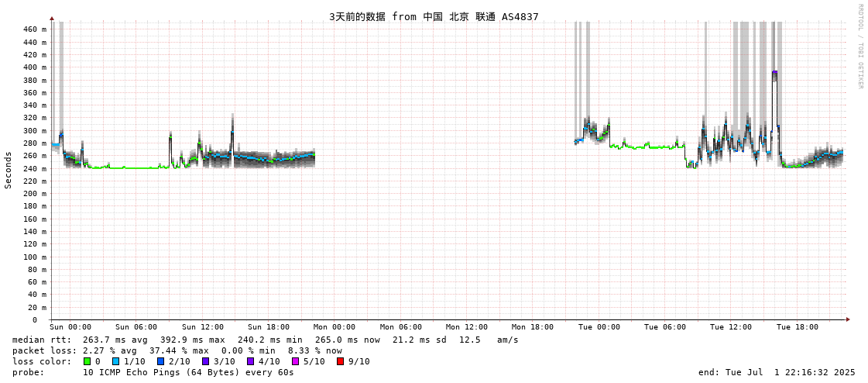The image size is (868, 383).
Task: Click the '8.33 % now' packet loss value
Action: (x=316, y=350)
